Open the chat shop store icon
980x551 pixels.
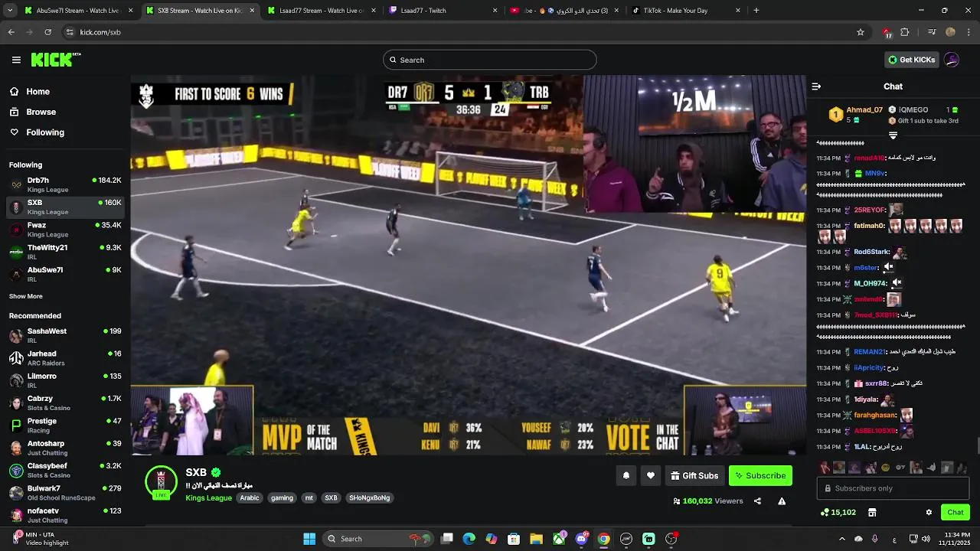871,512
